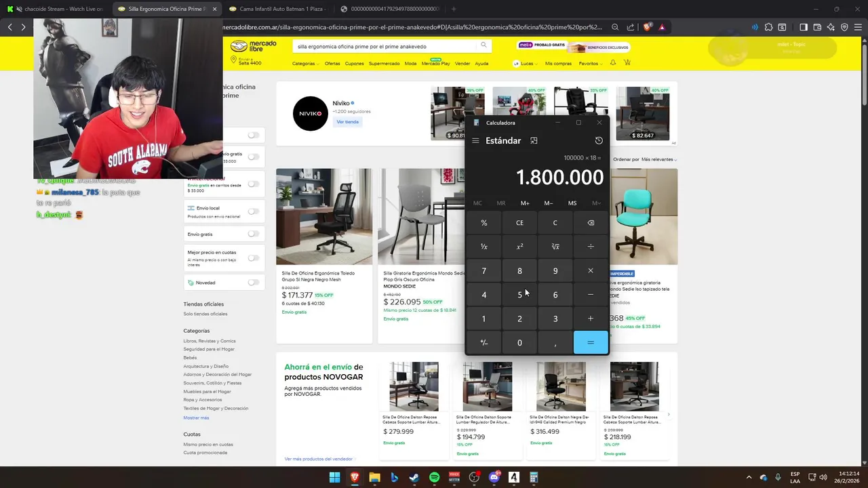Click the MS memory store button

572,203
